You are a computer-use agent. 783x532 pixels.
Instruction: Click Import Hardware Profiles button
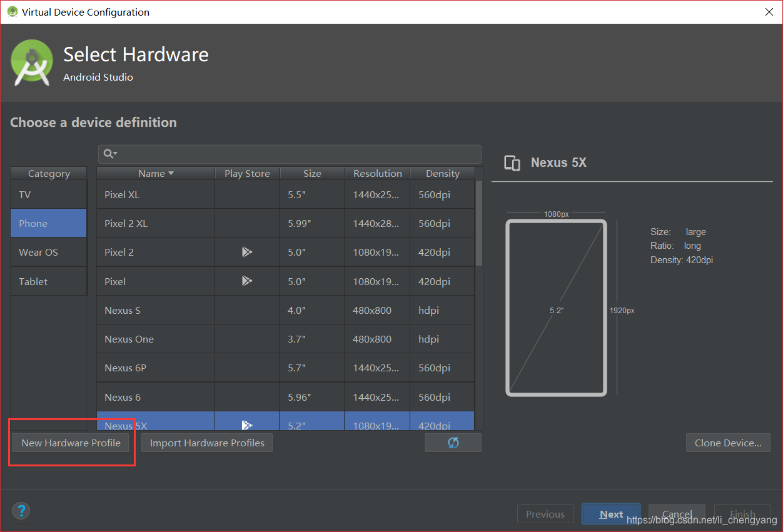207,443
